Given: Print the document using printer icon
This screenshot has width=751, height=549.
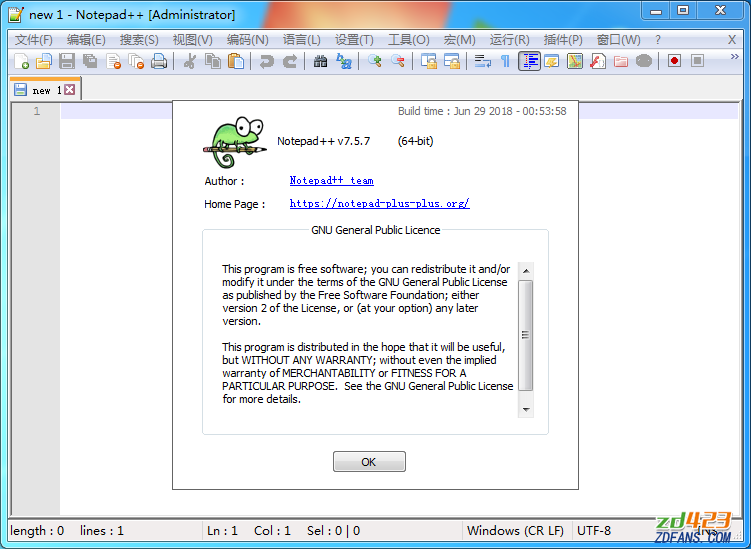Looking at the screenshot, I should click(159, 61).
